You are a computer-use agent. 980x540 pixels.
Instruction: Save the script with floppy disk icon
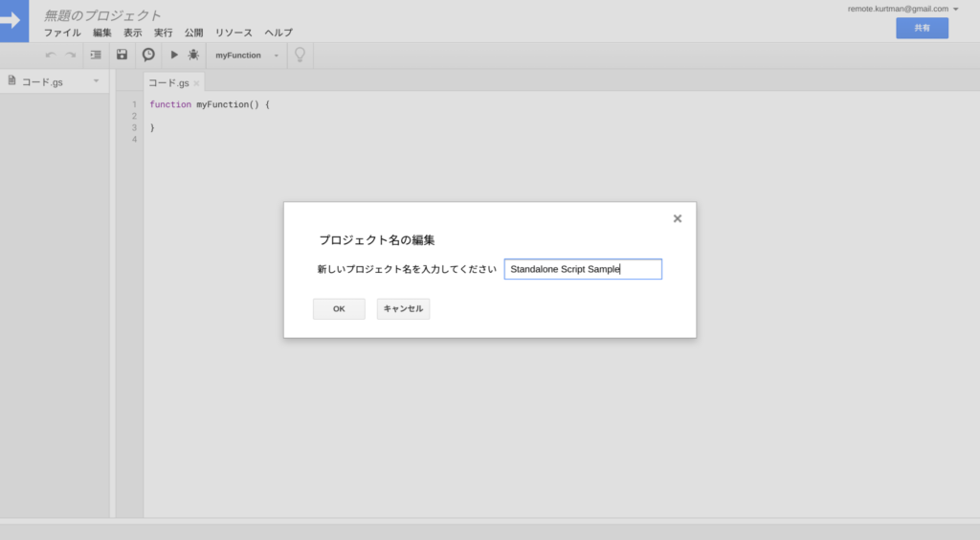(x=122, y=55)
